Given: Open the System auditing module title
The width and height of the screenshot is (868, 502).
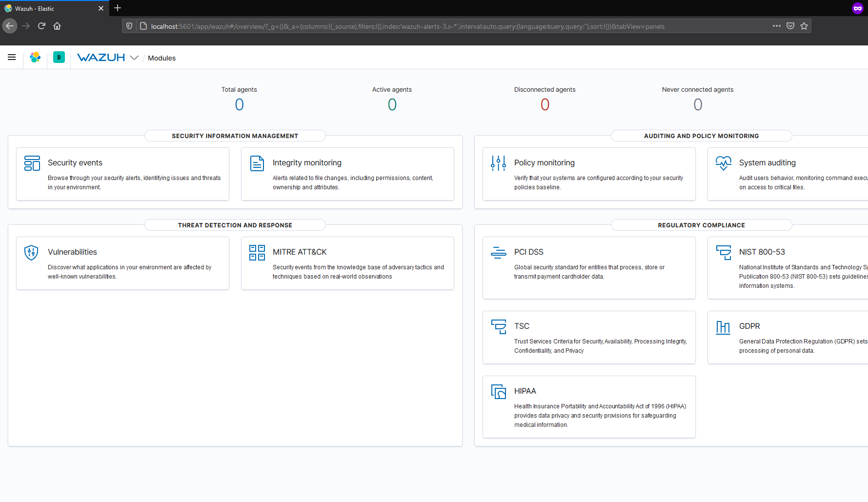Looking at the screenshot, I should [x=767, y=163].
